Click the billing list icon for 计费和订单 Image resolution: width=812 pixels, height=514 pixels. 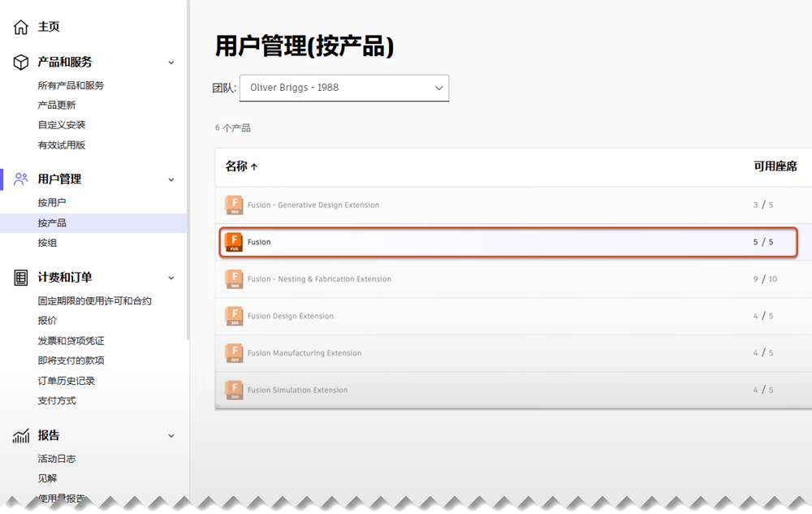(21, 278)
